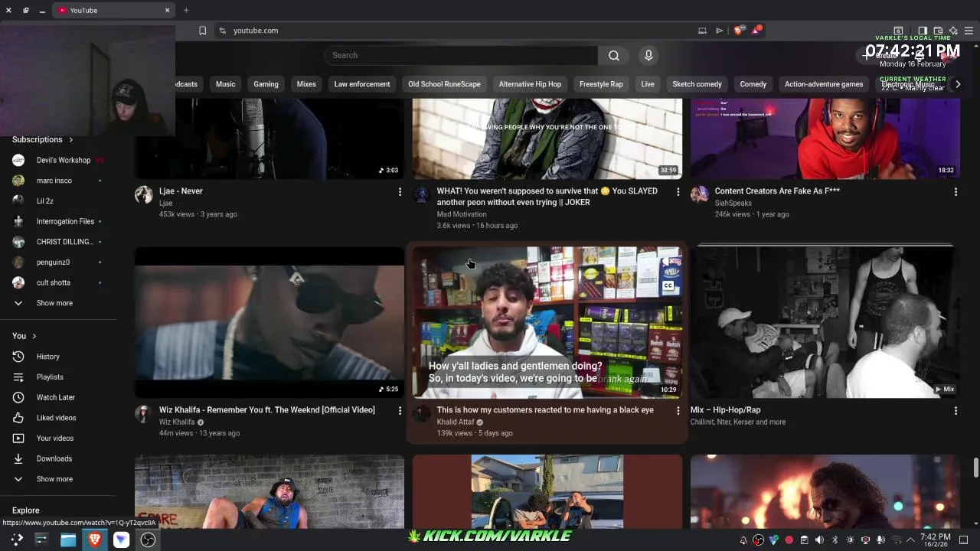
Task: Open Playlists in the sidebar
Action: pyautogui.click(x=50, y=377)
